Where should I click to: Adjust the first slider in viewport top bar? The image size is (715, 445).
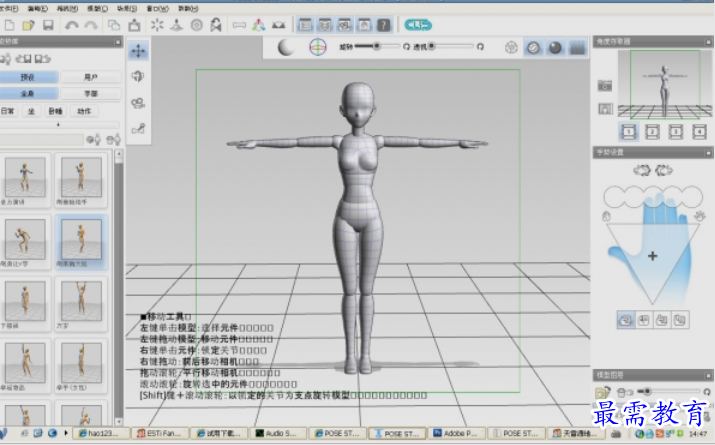coord(377,46)
